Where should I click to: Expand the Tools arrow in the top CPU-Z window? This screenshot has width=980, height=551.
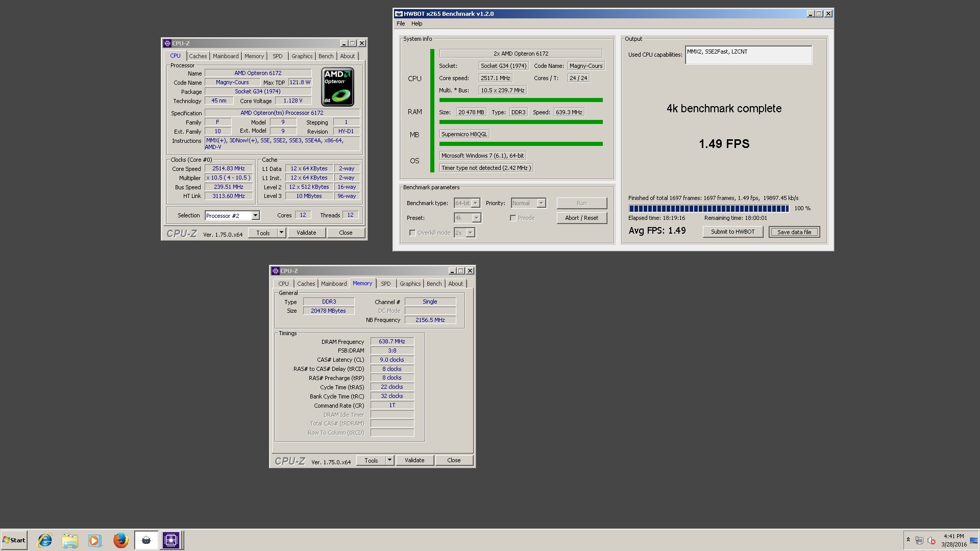tap(281, 233)
